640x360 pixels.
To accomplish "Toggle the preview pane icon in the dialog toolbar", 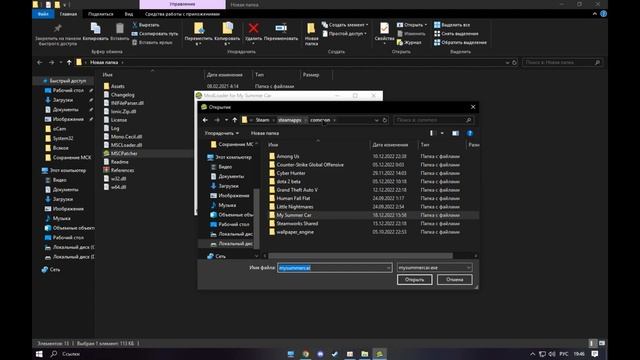I will [x=456, y=133].
